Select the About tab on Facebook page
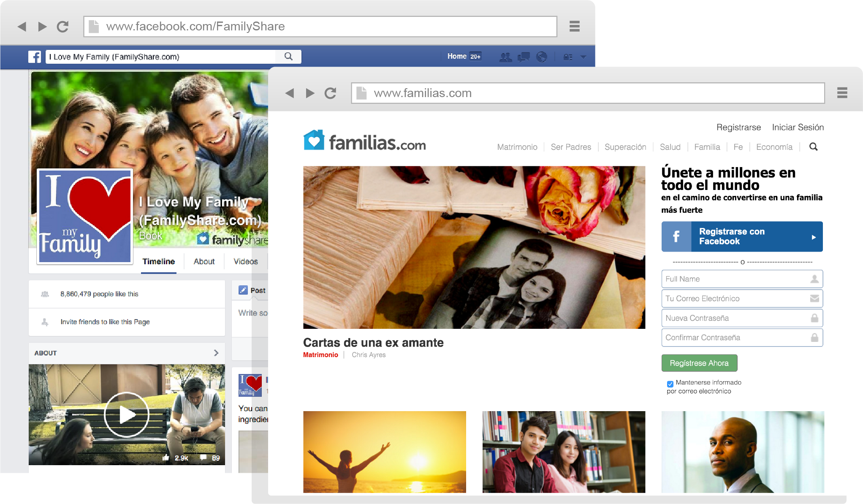Screen dimensions: 863x504 204,261
